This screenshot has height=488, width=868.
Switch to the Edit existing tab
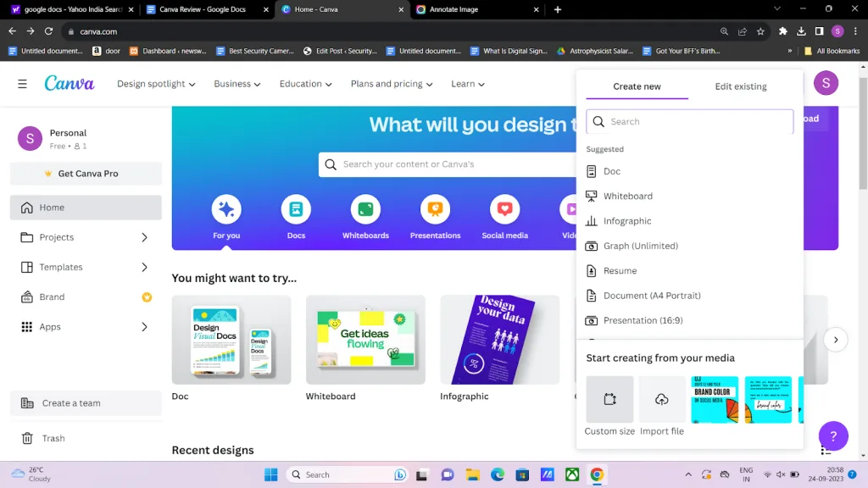(740, 86)
